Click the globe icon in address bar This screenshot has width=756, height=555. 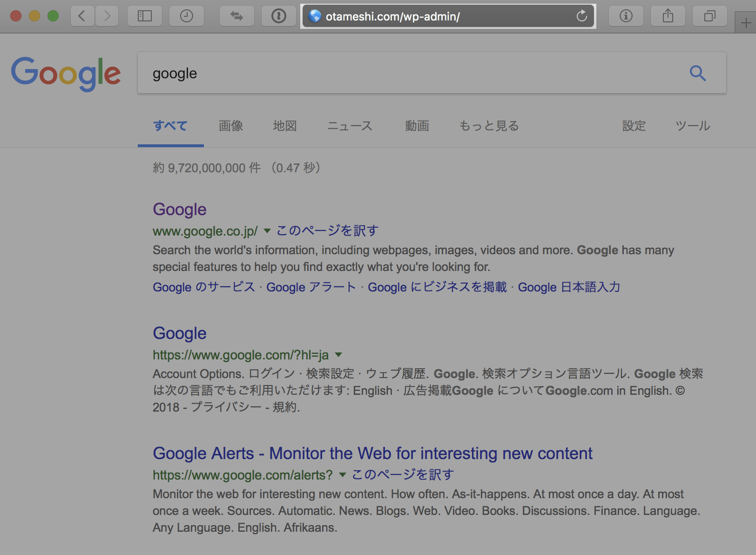tap(315, 16)
